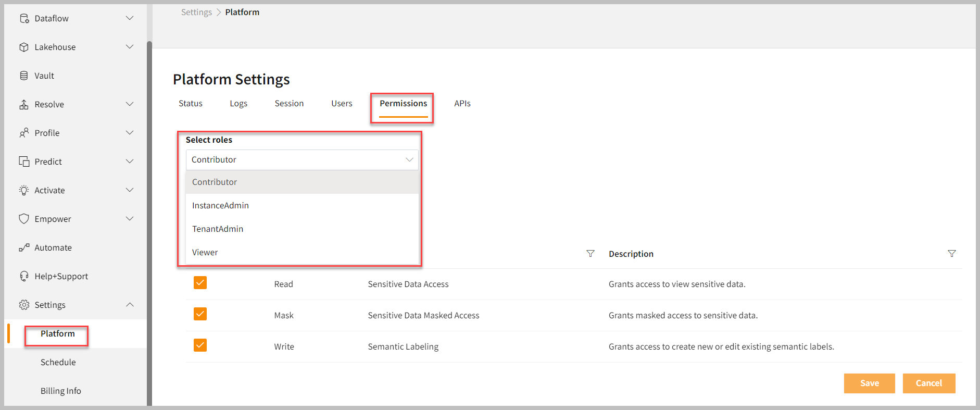Click the Help+Support headset icon
This screenshot has width=980, height=410.
pos(24,276)
